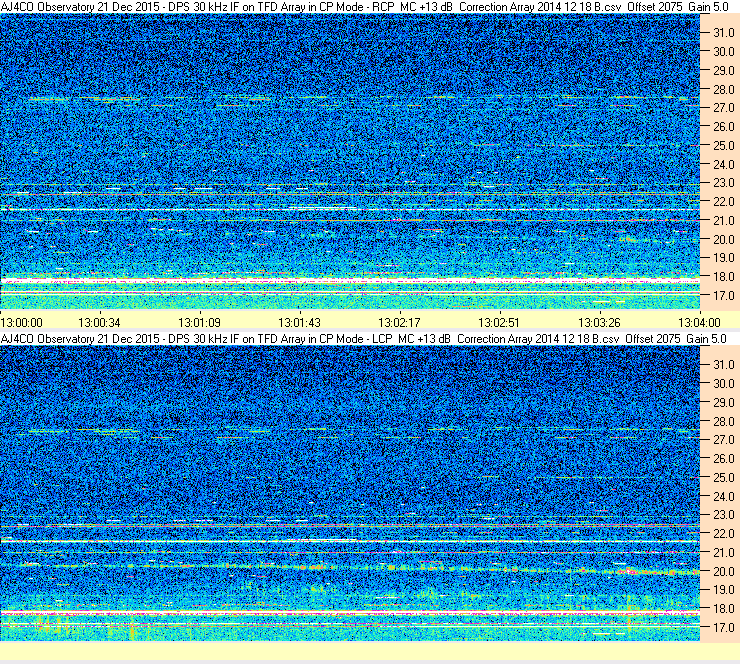This screenshot has height=664, width=740.
Task: Click the 13:01:09 time label
Action: click(199, 323)
